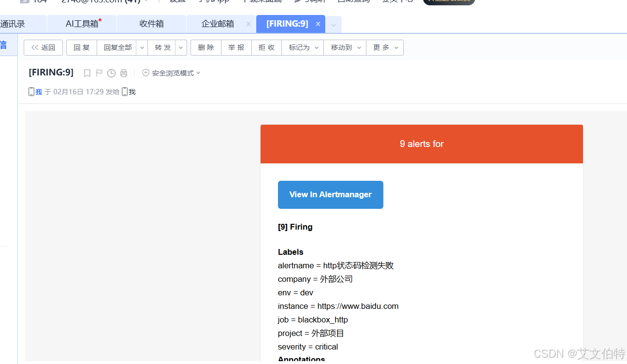Switch to the AI工具箱 tab
The width and height of the screenshot is (627, 364).
pos(82,24)
